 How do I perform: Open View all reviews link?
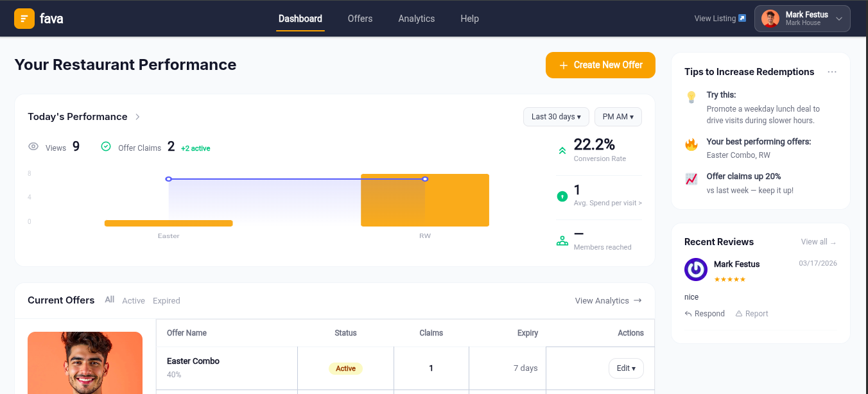(819, 242)
